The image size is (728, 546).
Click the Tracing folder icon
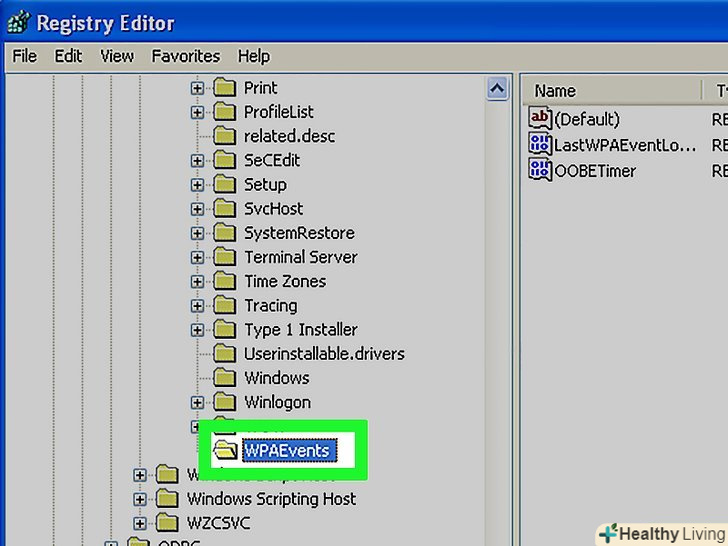pyautogui.click(x=225, y=305)
